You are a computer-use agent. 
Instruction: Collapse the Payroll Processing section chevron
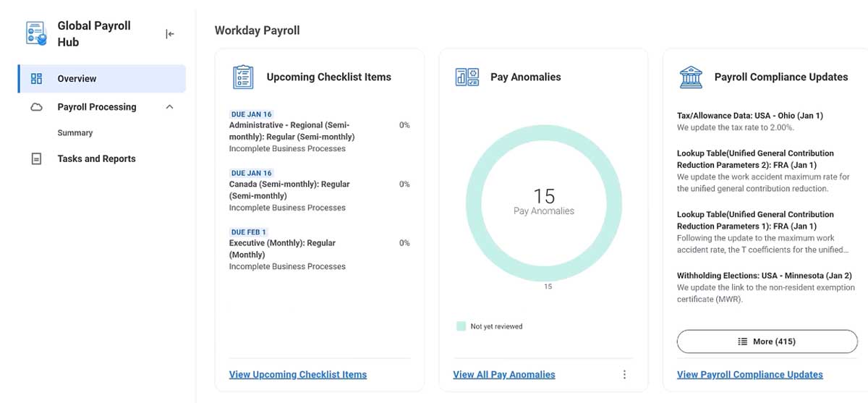(169, 107)
